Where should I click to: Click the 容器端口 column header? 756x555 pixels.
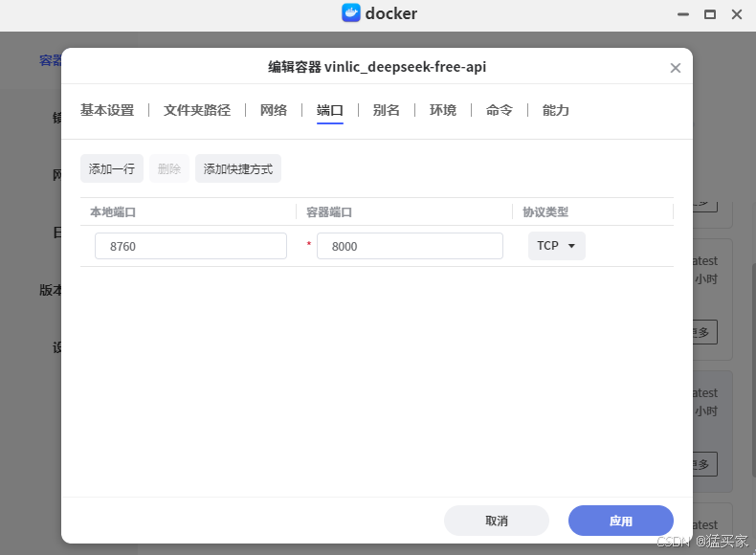pyautogui.click(x=329, y=212)
